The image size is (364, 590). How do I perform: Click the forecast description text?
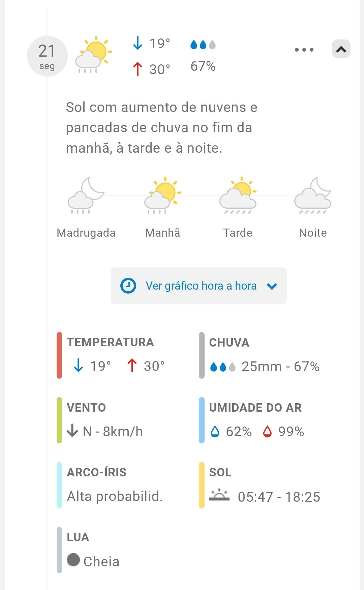coord(162,127)
